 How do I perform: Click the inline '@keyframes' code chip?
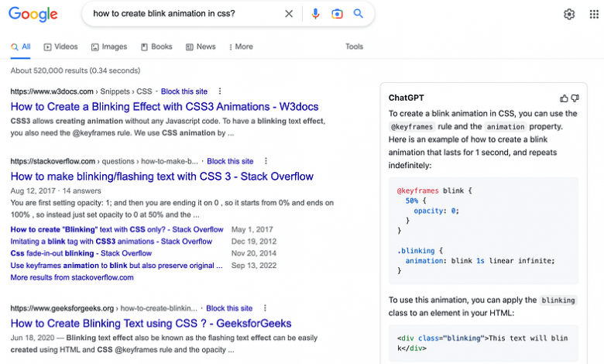[412, 127]
